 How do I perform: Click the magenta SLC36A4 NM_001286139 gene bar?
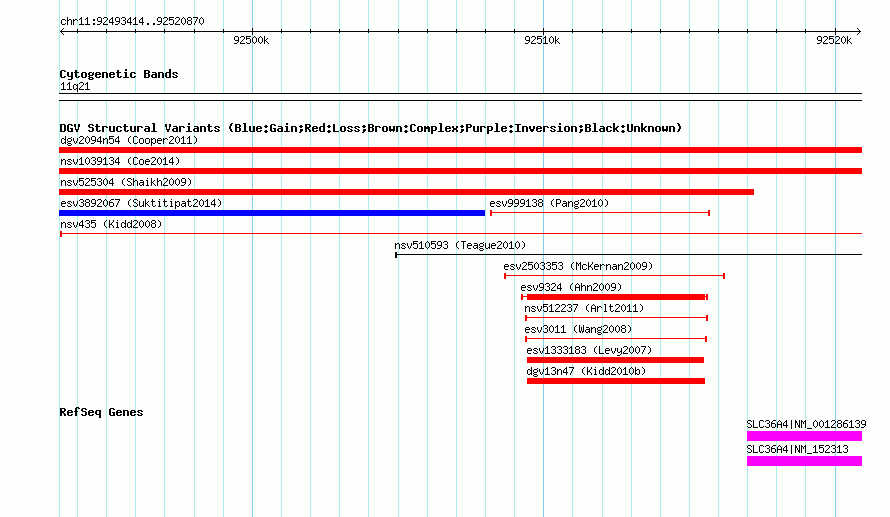click(x=804, y=436)
